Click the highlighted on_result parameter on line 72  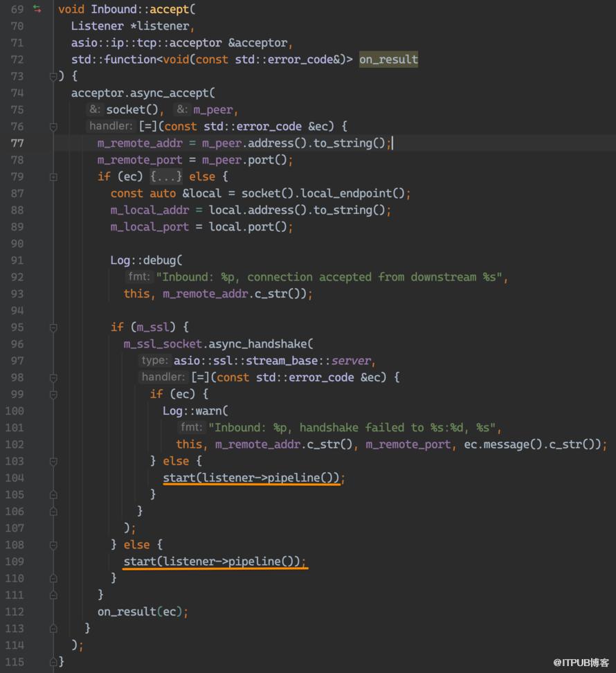click(389, 60)
